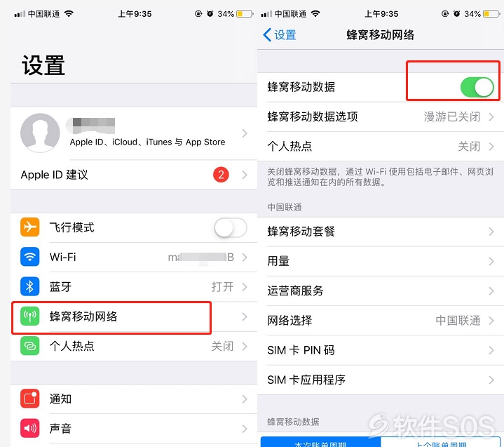Tap the profile avatar picture
The height and width of the screenshot is (447, 504).
(x=40, y=133)
